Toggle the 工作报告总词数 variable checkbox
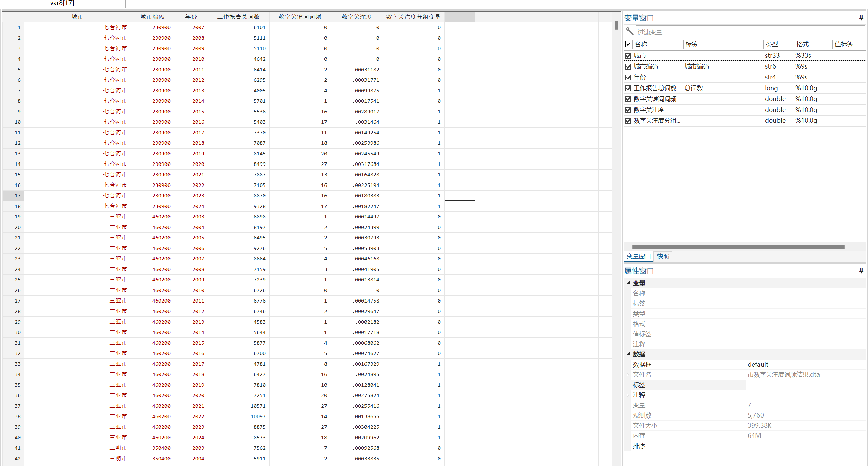The image size is (868, 466). [628, 88]
